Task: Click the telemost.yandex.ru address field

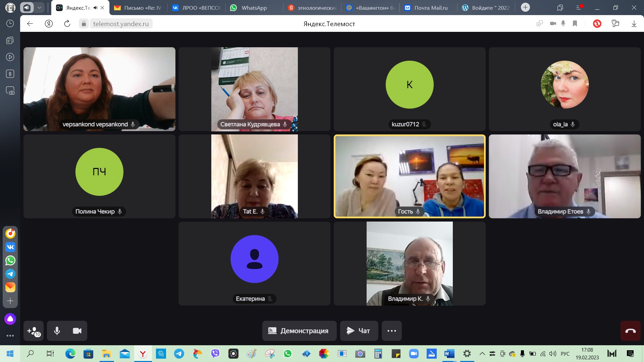Action: (121, 24)
